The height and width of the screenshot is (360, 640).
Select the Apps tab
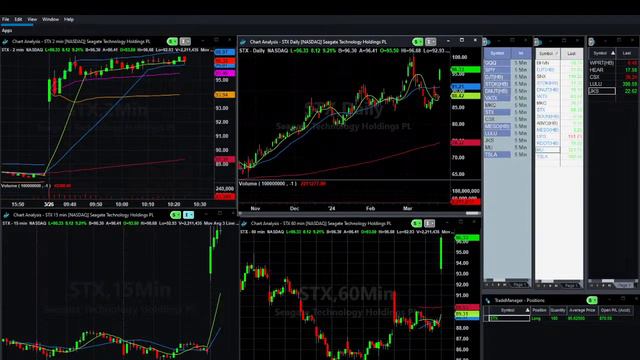(7, 30)
